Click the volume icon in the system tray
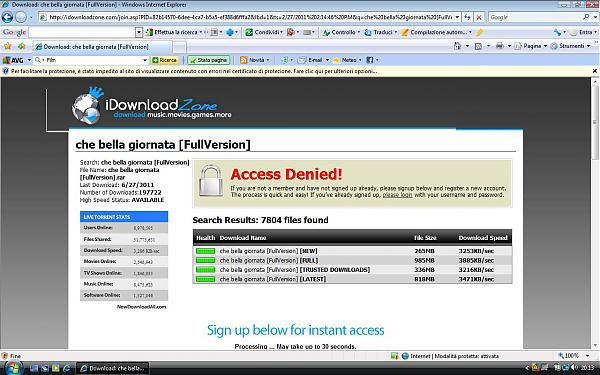Image resolution: width=600 pixels, height=375 pixels. (574, 368)
